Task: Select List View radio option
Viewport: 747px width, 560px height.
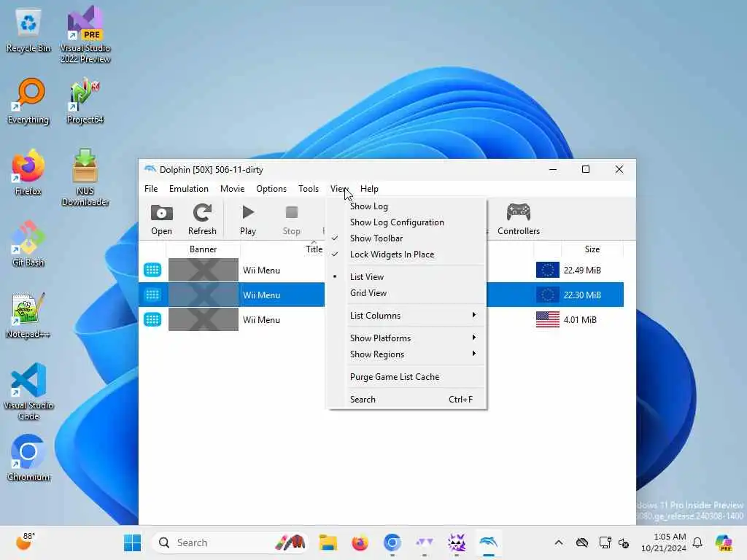Action: (407, 276)
